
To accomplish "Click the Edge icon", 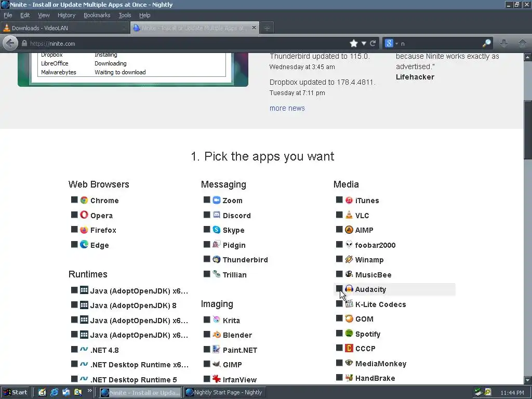I will [x=84, y=244].
